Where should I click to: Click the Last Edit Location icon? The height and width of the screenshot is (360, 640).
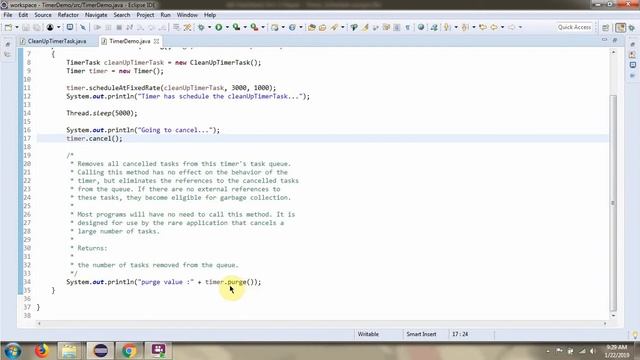click(483, 27)
